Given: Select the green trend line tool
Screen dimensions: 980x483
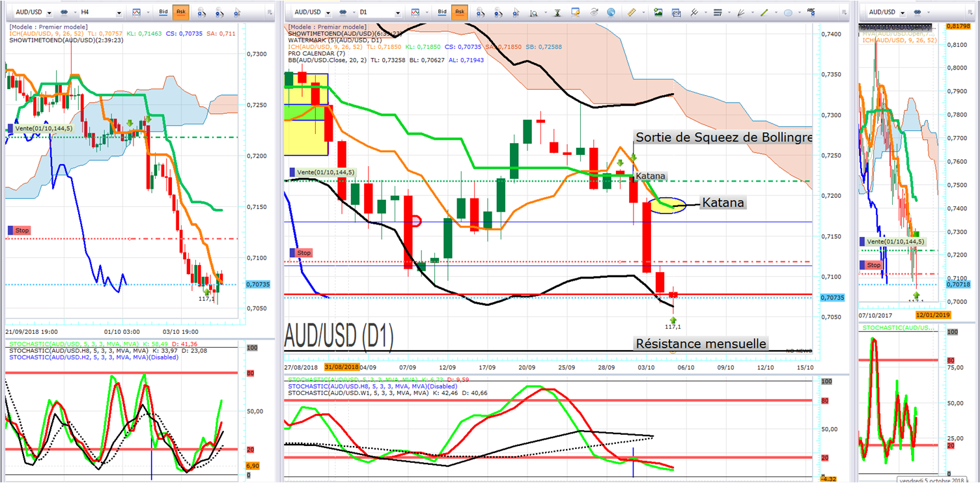Looking at the screenshot, I should (x=765, y=12).
